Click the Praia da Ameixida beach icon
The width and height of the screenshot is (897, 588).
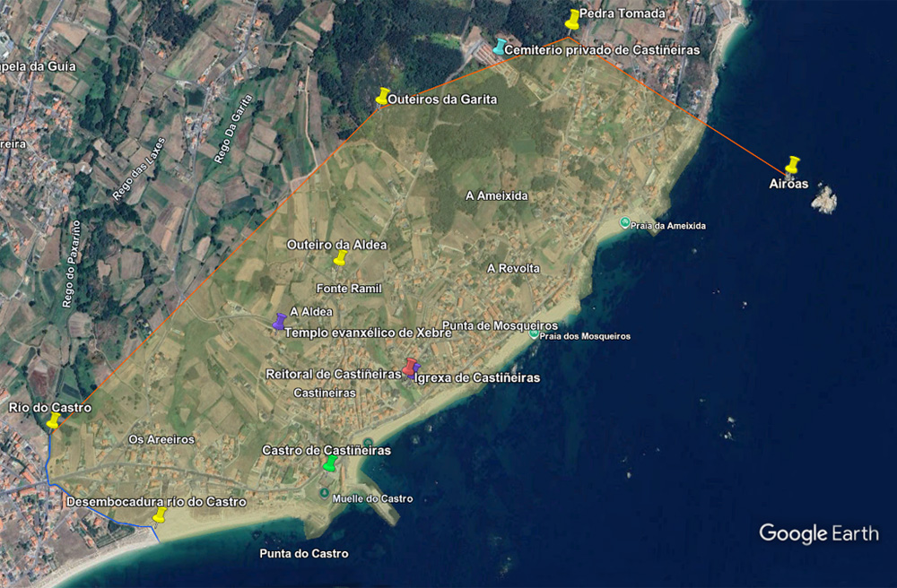point(625,222)
